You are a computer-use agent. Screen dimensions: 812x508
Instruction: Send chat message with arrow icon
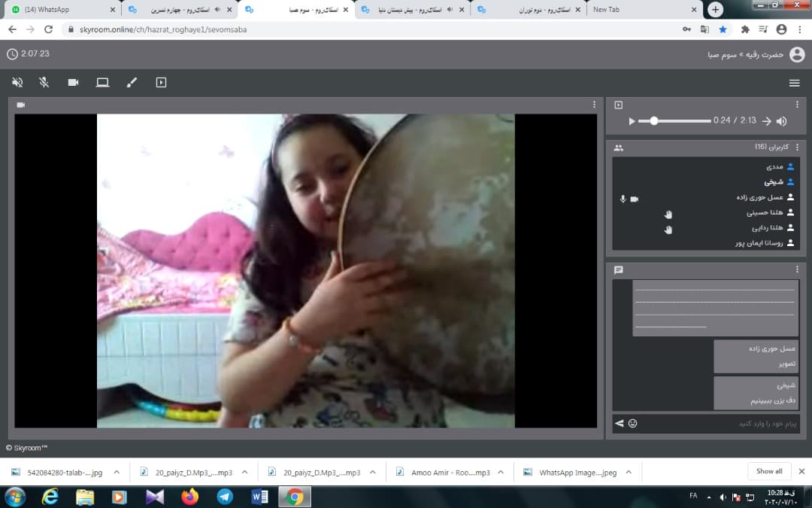click(620, 424)
